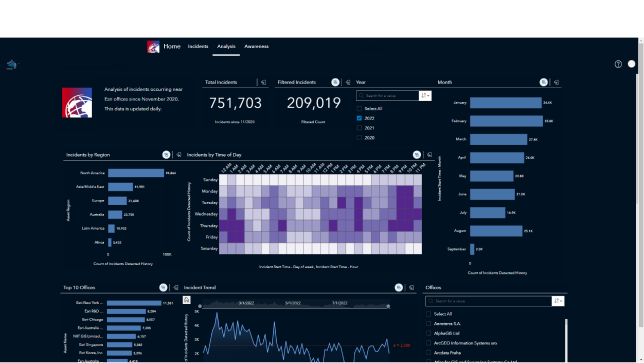Select the January bar in the Month chart
Image resolution: width=644 pixels, height=363 pixels.
506,103
